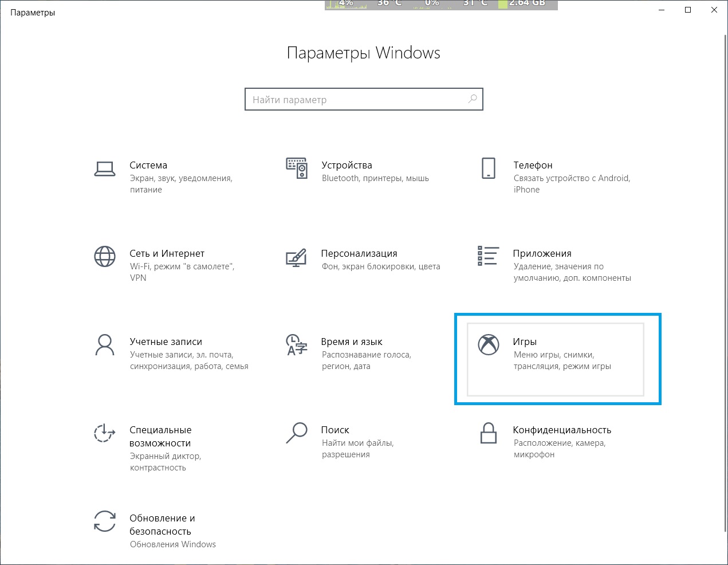Open the Конфиденциальность padlock icon
This screenshot has width=728, height=565.
point(488,433)
